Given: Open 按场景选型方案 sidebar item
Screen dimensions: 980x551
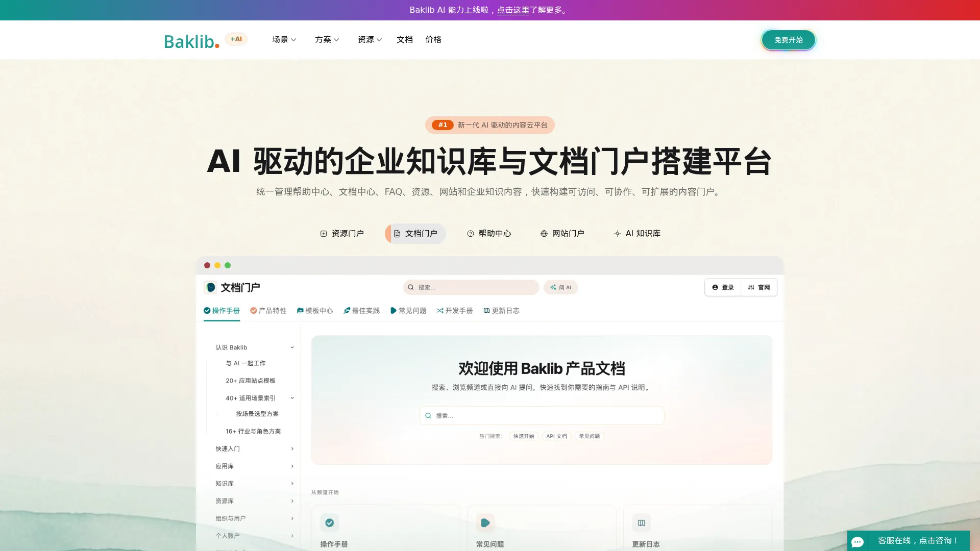Looking at the screenshot, I should pos(257,414).
